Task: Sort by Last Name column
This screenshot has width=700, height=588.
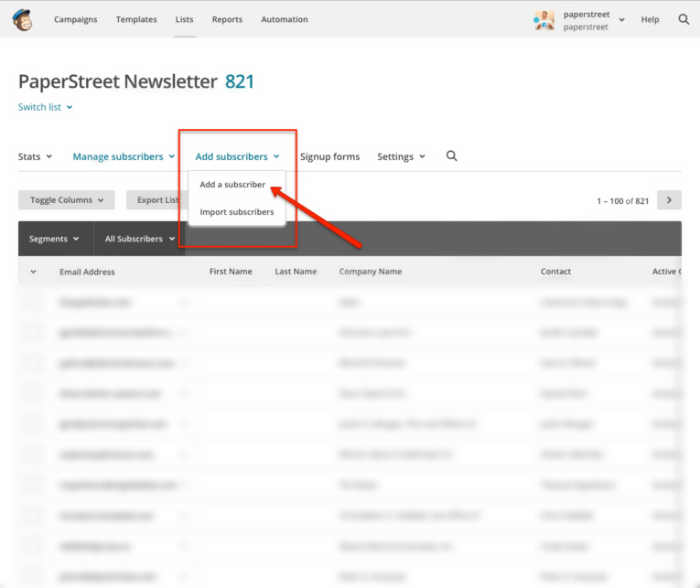Action: click(x=296, y=272)
